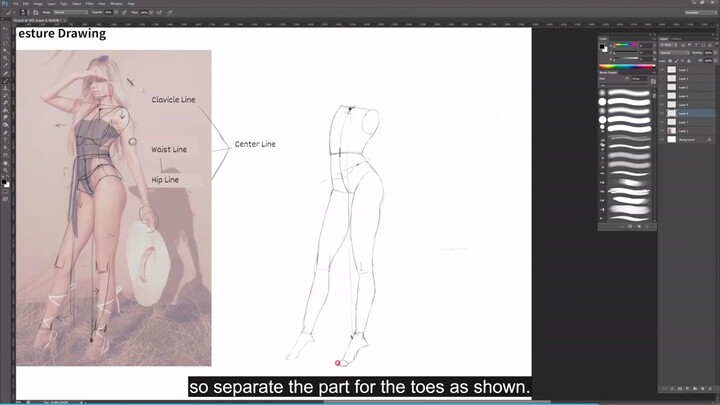Select the Eyedropper tool
The image size is (720, 405).
(6, 65)
